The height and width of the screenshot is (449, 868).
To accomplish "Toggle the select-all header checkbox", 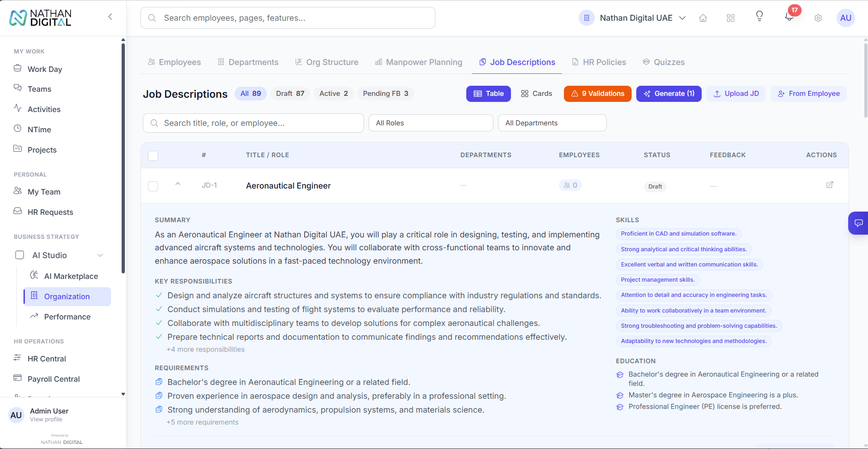I will [x=153, y=155].
